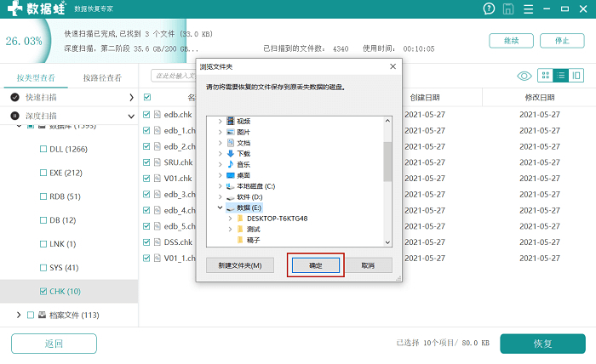Click the dialog folder tree scrollbar thumb
This screenshot has width=596, height=364.
[x=387, y=162]
